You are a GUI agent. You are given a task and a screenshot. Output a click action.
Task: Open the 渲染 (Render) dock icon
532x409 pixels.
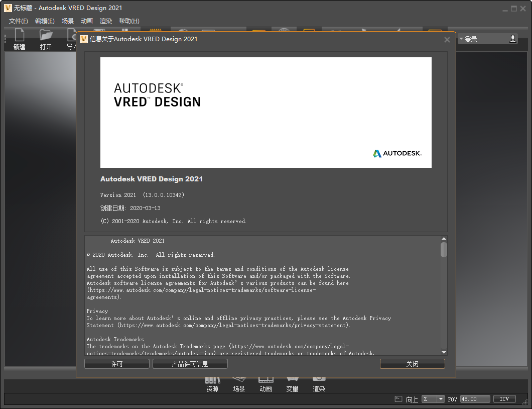point(319,382)
